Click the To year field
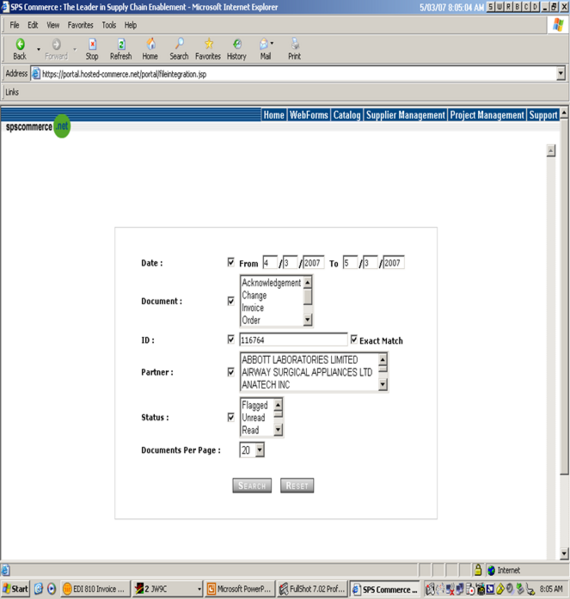 393,263
